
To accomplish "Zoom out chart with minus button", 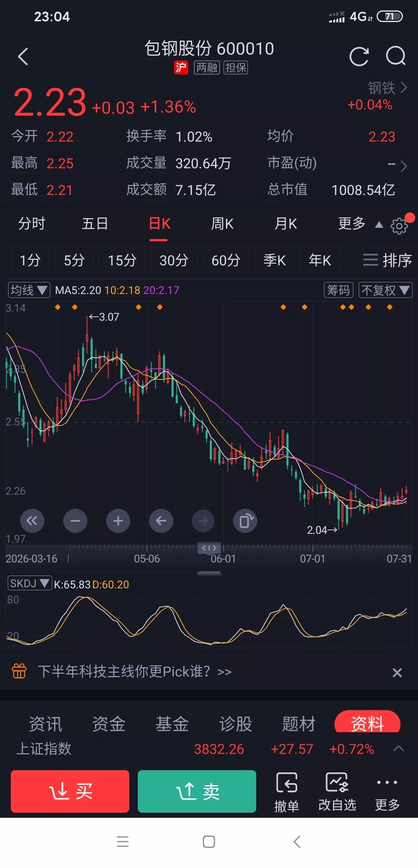I will pos(75,521).
